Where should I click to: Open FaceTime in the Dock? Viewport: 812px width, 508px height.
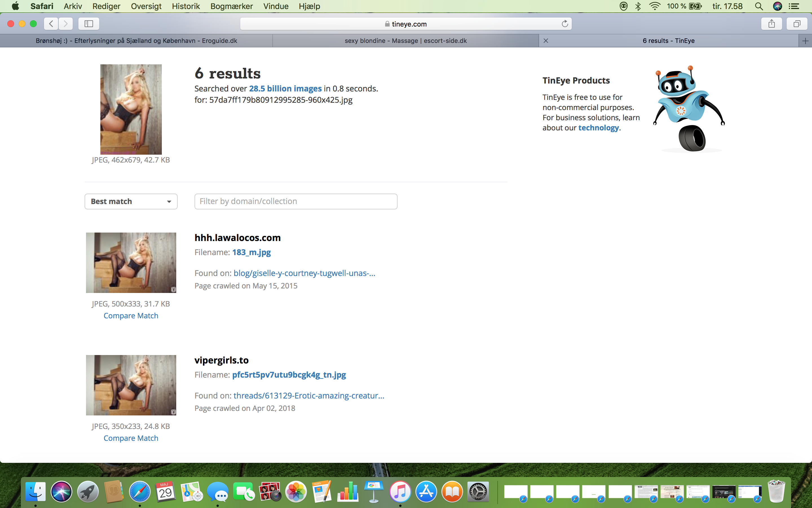pos(244,492)
